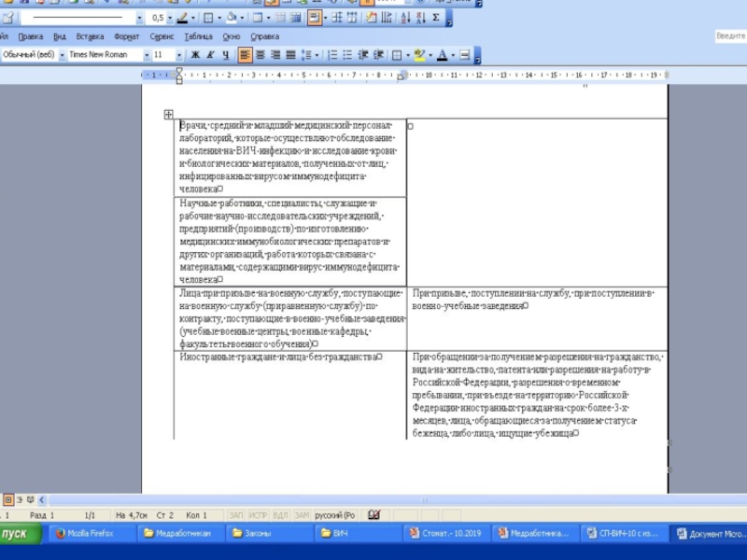Merge the selected table cells
This screenshot has width=747, height=560.
[x=280, y=18]
